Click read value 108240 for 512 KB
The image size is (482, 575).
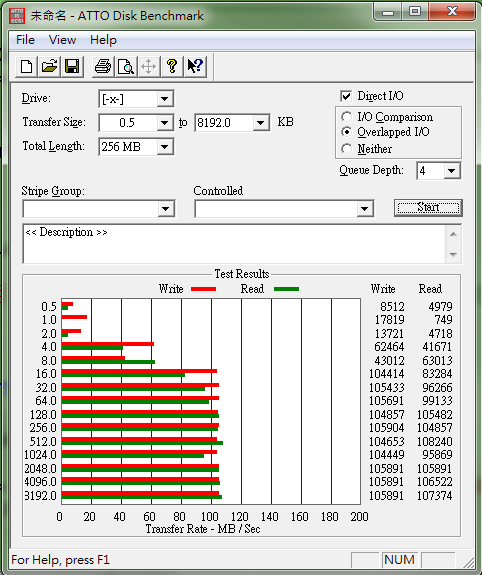435,442
